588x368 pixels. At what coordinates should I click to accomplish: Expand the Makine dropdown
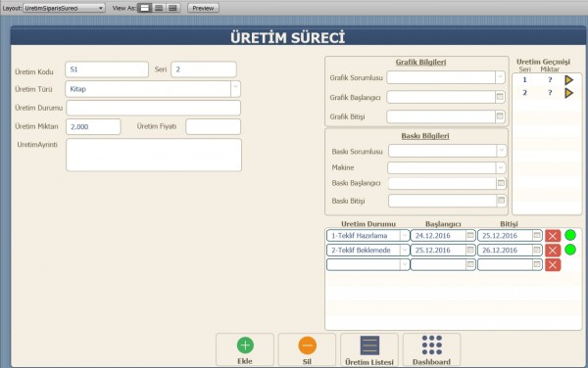(501, 167)
